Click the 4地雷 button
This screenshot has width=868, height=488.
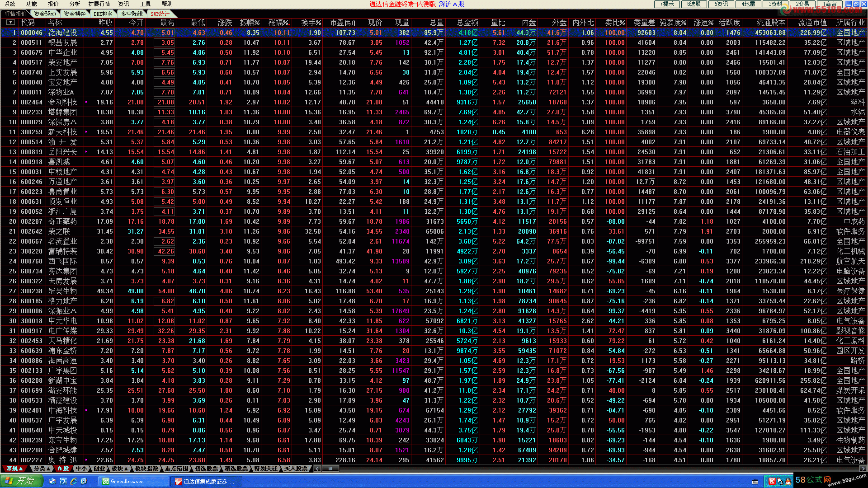click(x=748, y=4)
